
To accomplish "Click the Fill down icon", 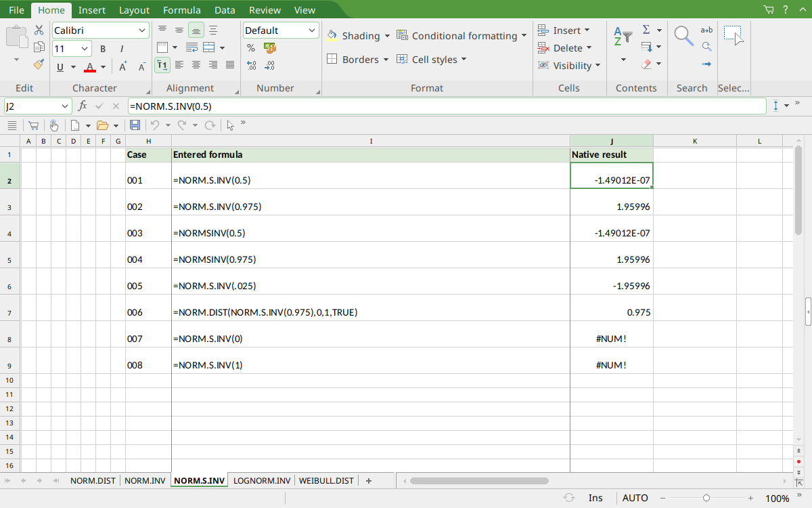I will 646,47.
